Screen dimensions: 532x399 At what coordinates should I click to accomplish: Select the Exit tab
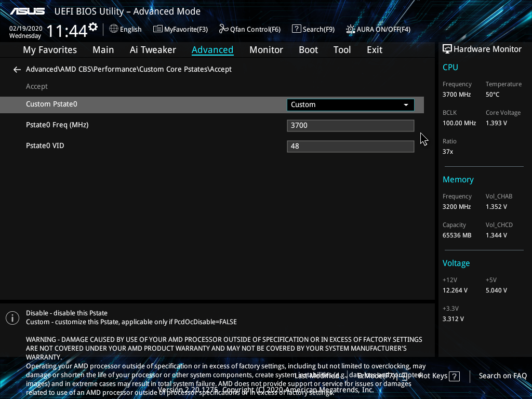point(374,50)
